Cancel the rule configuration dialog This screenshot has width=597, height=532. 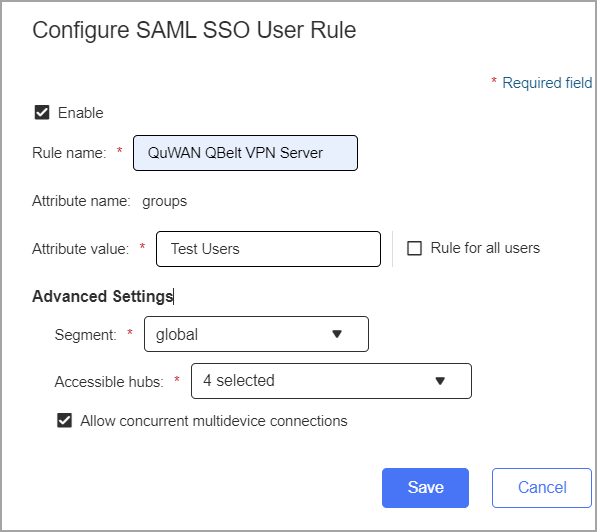(542, 488)
